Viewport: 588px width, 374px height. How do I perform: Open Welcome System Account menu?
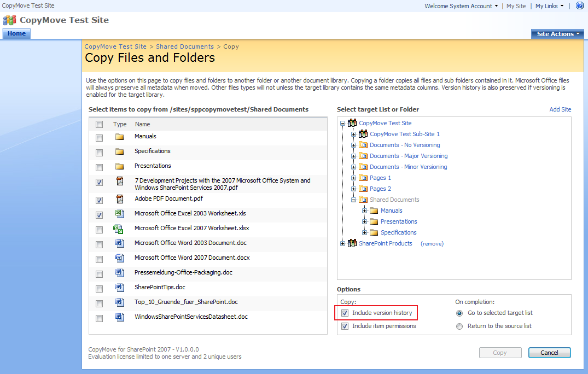pyautogui.click(x=461, y=6)
